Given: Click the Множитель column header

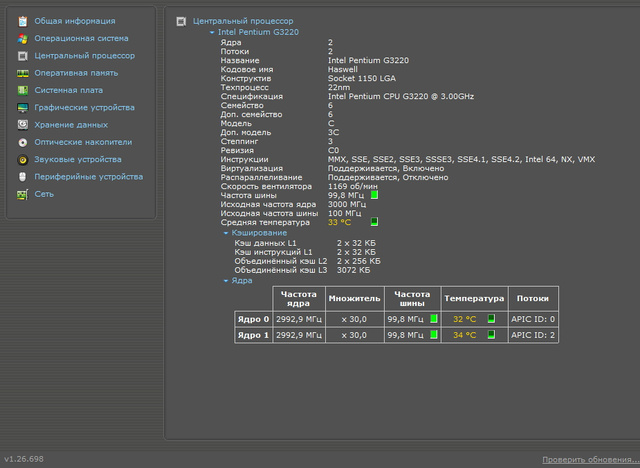Looking at the screenshot, I should point(354,299).
